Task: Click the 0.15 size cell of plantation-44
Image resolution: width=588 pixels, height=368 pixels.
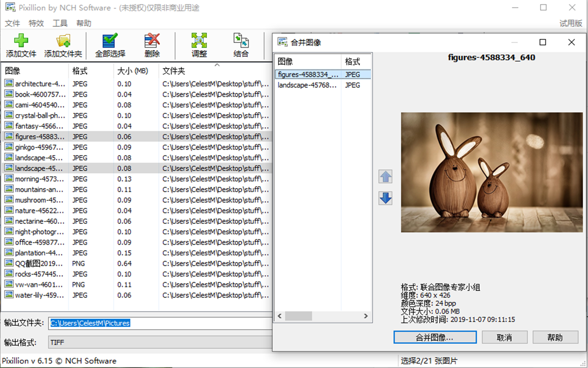Action: (125, 253)
